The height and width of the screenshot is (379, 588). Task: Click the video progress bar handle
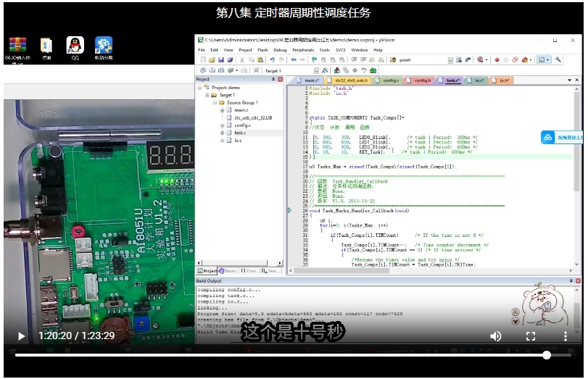(x=547, y=354)
